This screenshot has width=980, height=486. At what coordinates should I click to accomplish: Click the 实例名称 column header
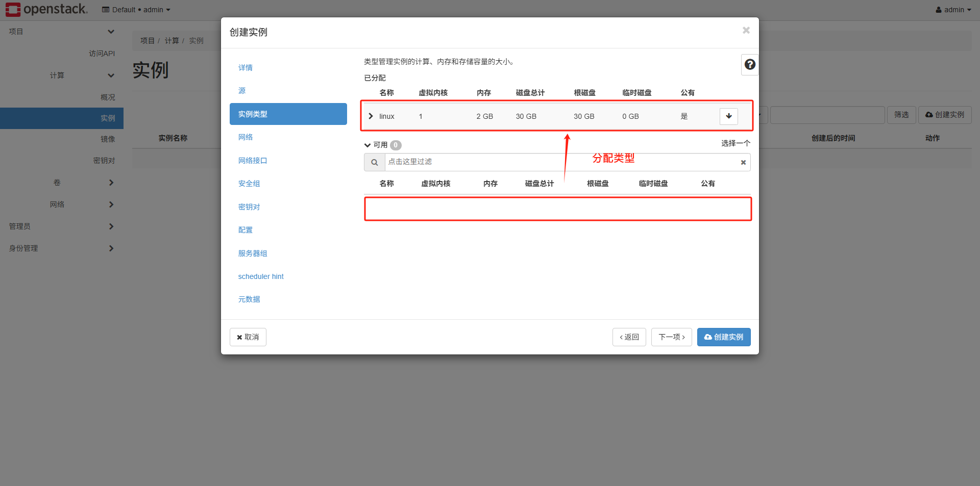click(173, 138)
